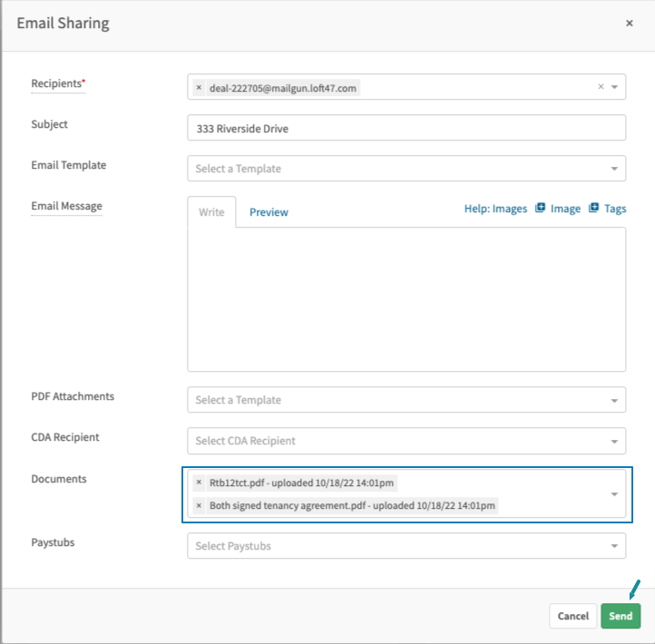The height and width of the screenshot is (644, 655).
Task: Switch to the Write tab
Action: tap(211, 212)
